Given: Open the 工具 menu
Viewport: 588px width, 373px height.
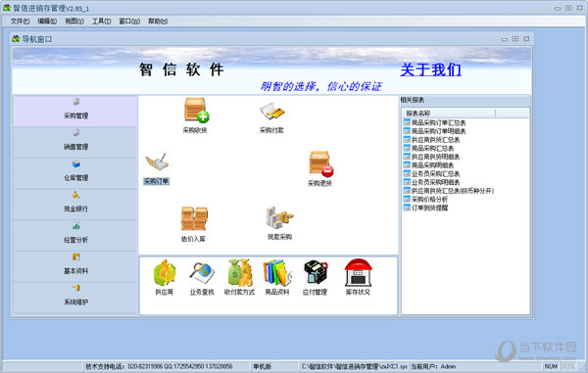Looking at the screenshot, I should point(101,22).
